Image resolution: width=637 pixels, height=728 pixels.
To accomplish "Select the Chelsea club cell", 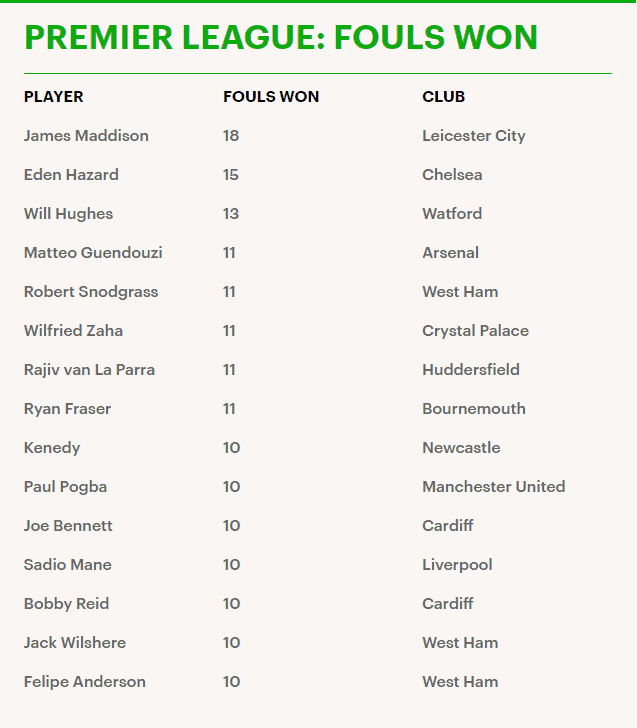I will (x=452, y=175).
